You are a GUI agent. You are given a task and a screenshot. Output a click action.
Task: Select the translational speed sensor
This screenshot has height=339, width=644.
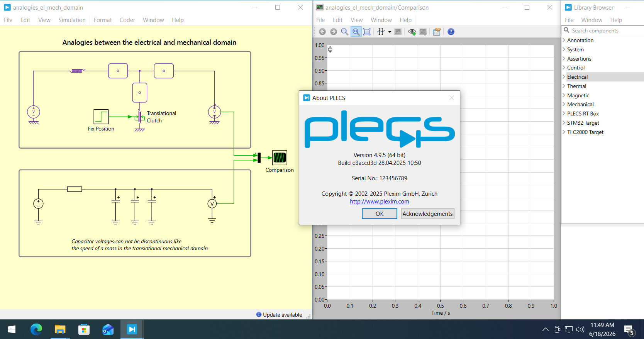(215, 112)
